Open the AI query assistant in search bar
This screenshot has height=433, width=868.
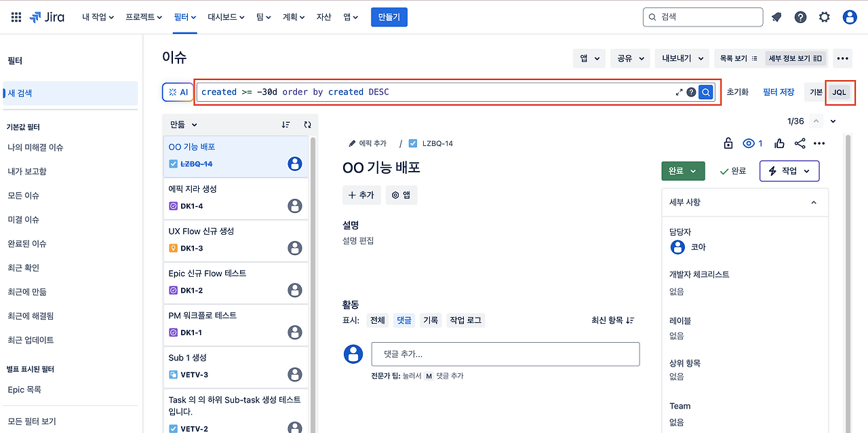177,92
